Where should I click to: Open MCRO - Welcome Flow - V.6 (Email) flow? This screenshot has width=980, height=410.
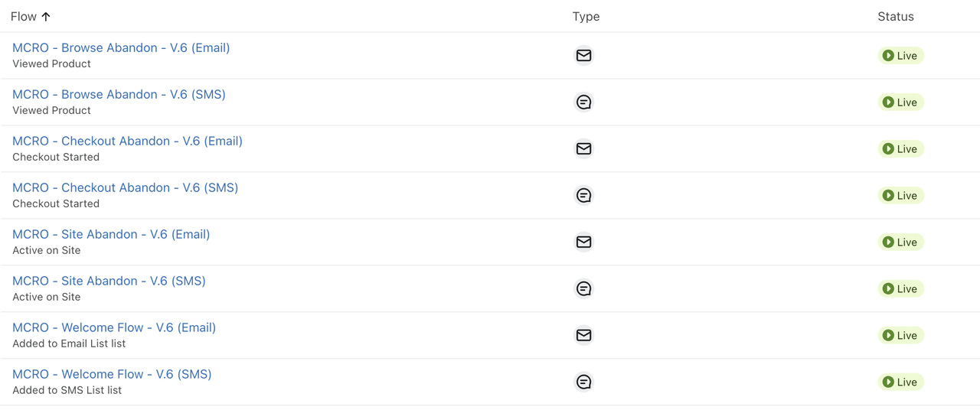114,327
